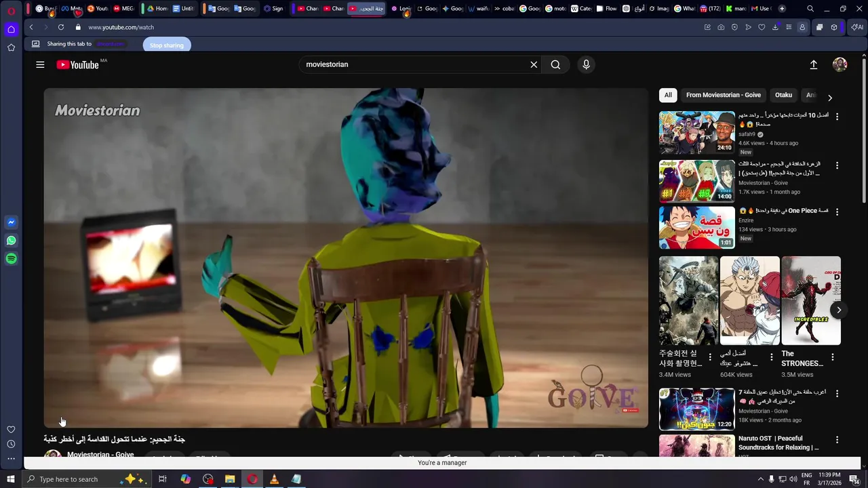Open the YouTube create/upload icon

point(814,64)
